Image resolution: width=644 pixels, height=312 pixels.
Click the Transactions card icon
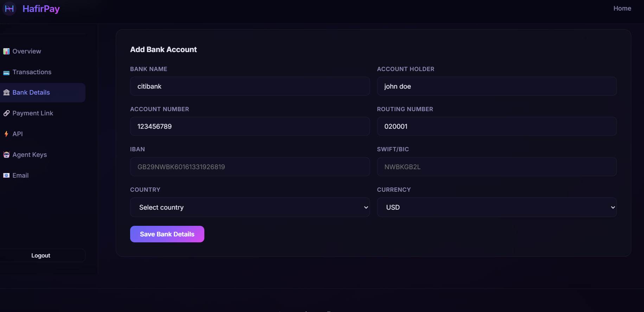(x=6, y=72)
